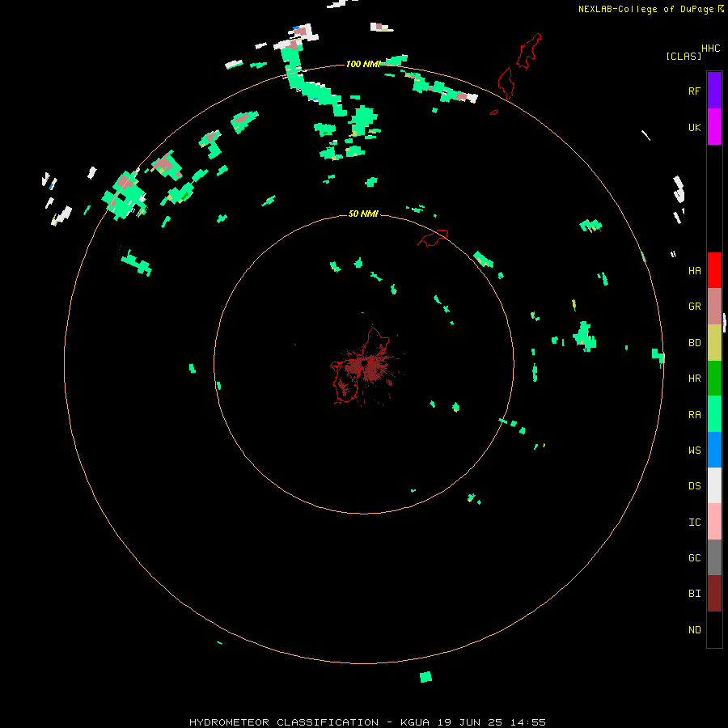Viewport: 728px width, 728px height.
Task: Select the BI biological brown swatch
Action: pos(714,594)
